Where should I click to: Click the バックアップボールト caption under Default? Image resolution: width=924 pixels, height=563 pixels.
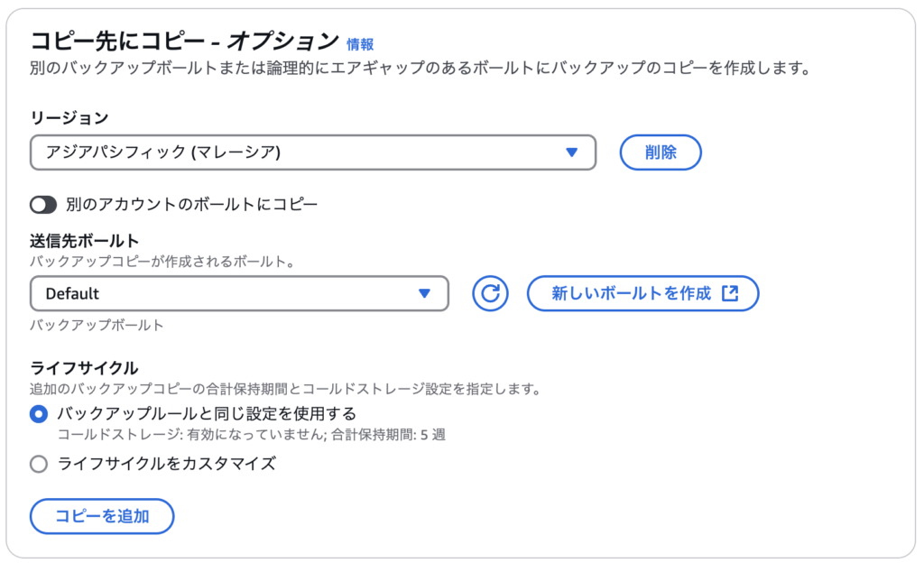(x=97, y=325)
